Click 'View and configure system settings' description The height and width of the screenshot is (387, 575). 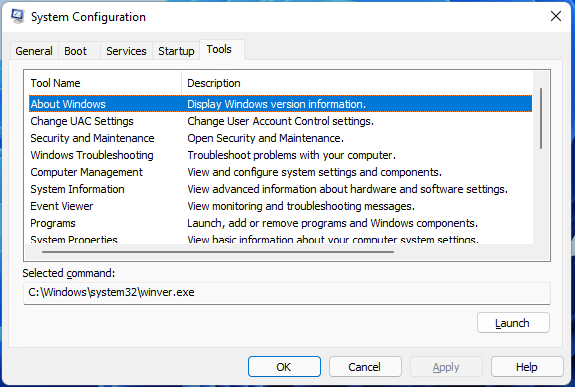coord(315,172)
